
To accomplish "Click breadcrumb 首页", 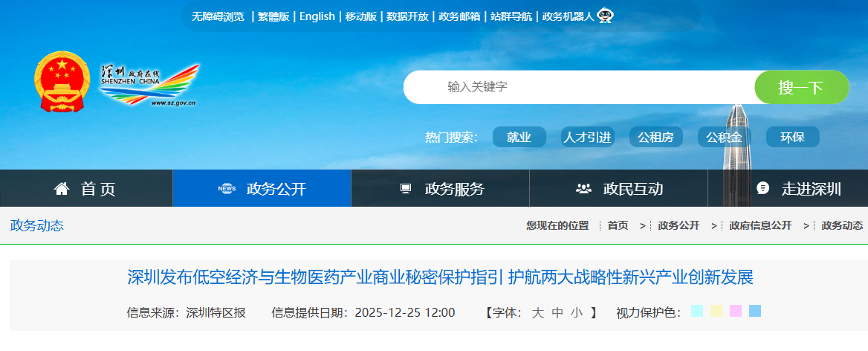I will pos(618,225).
